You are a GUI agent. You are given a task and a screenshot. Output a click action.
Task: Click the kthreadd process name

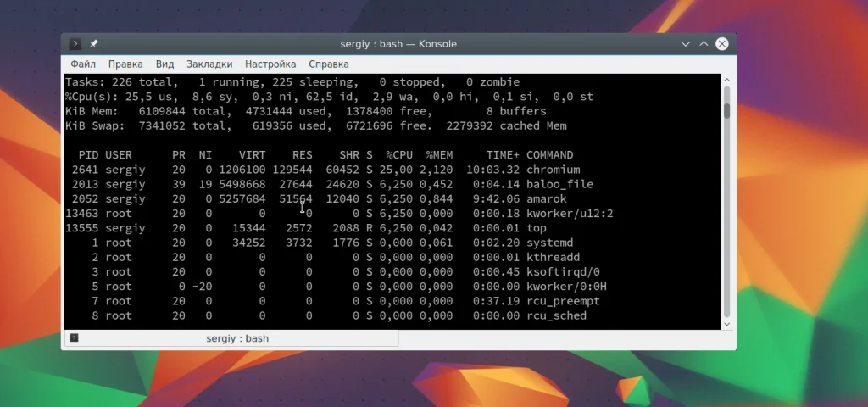click(x=553, y=258)
